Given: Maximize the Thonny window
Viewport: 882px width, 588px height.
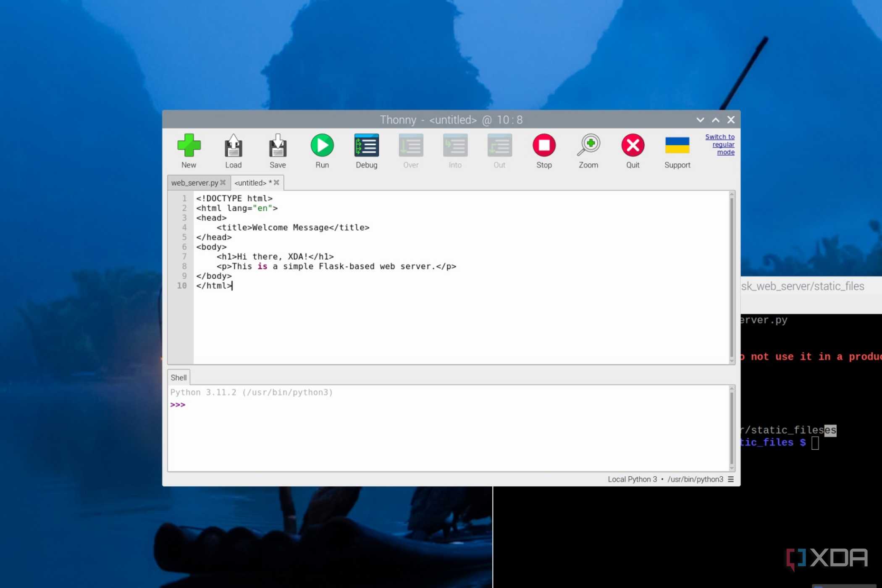Looking at the screenshot, I should tap(716, 120).
